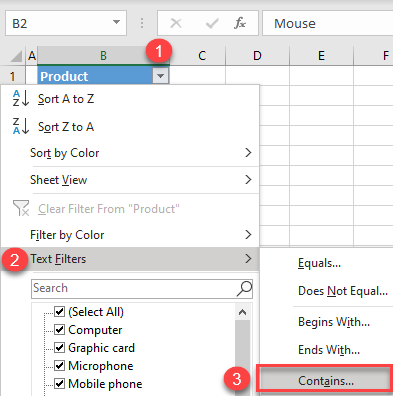Select column A header
393x396 pixels.
32,56
